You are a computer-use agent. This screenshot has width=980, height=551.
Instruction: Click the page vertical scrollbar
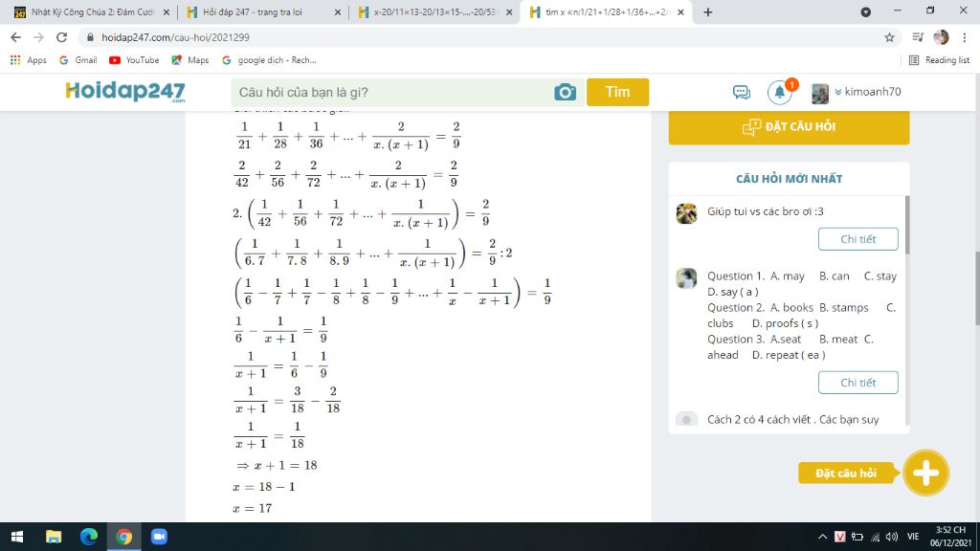click(x=977, y=287)
